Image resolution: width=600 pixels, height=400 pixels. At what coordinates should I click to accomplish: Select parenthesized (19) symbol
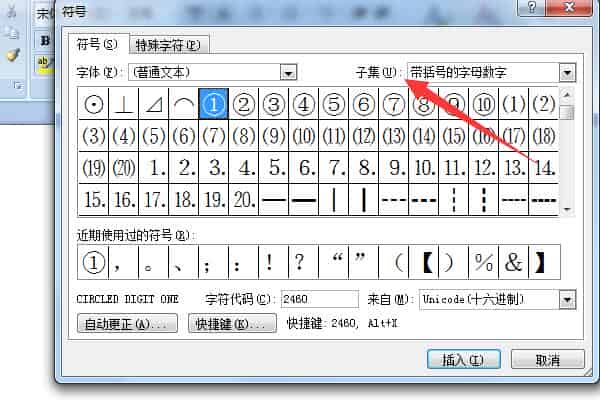click(x=93, y=168)
